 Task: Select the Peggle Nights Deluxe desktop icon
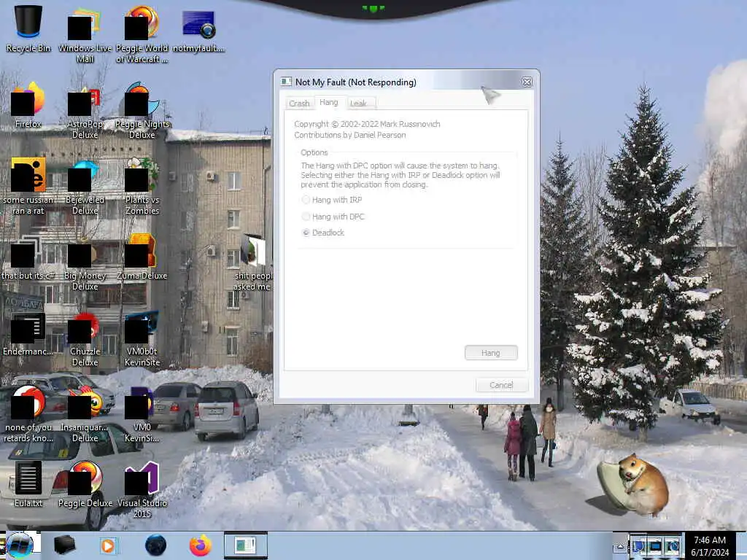click(x=142, y=111)
